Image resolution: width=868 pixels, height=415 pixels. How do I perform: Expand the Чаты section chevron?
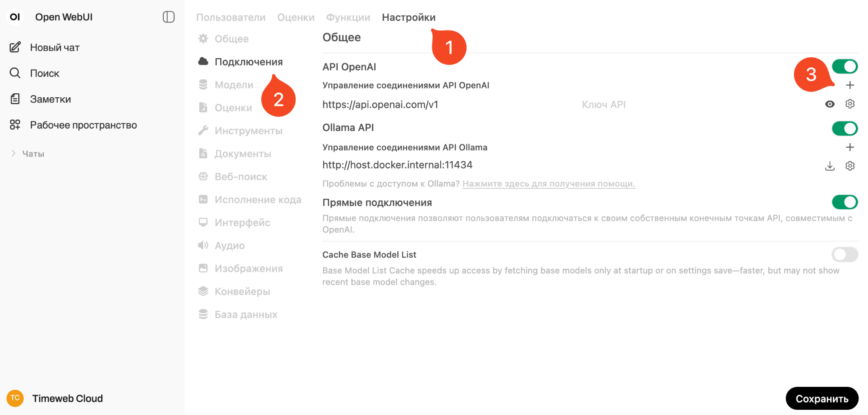tap(13, 153)
